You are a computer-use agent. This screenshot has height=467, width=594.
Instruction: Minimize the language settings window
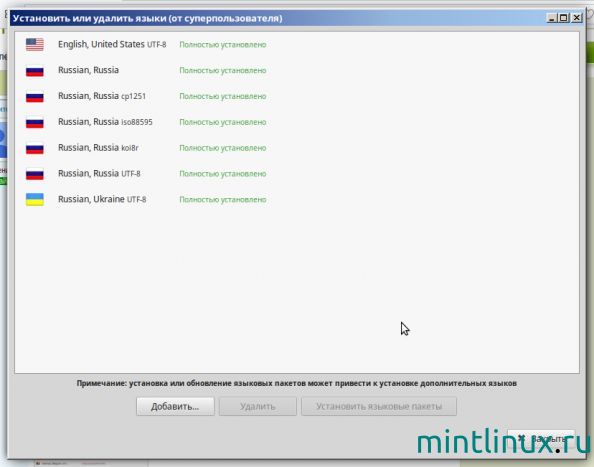pyautogui.click(x=552, y=17)
